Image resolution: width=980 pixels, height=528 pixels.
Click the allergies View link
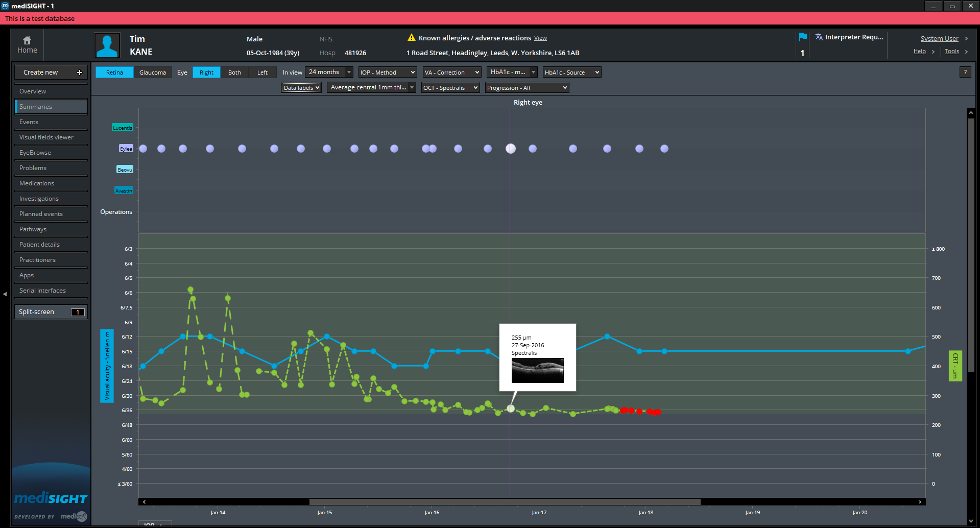tap(540, 38)
